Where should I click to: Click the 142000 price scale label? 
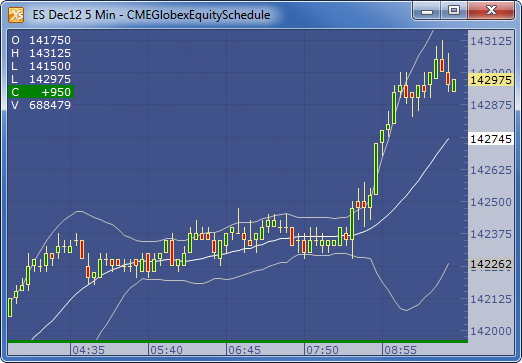[x=491, y=331]
